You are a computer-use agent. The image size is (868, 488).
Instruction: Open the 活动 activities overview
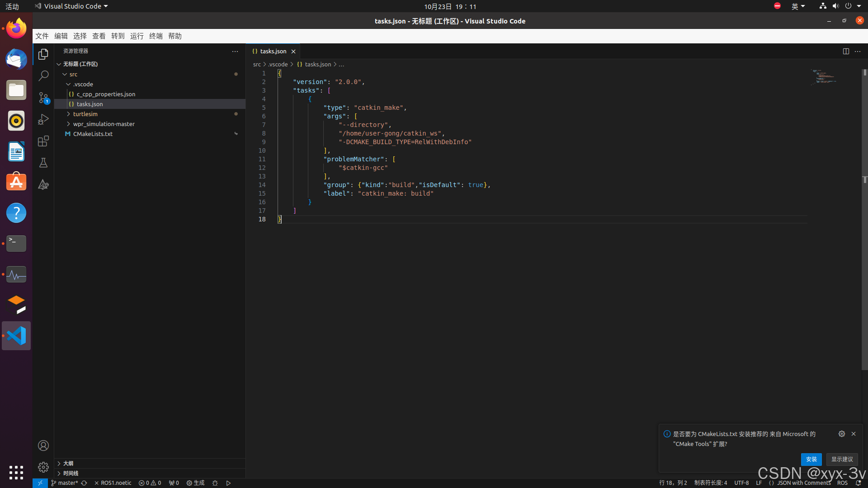pos(12,6)
